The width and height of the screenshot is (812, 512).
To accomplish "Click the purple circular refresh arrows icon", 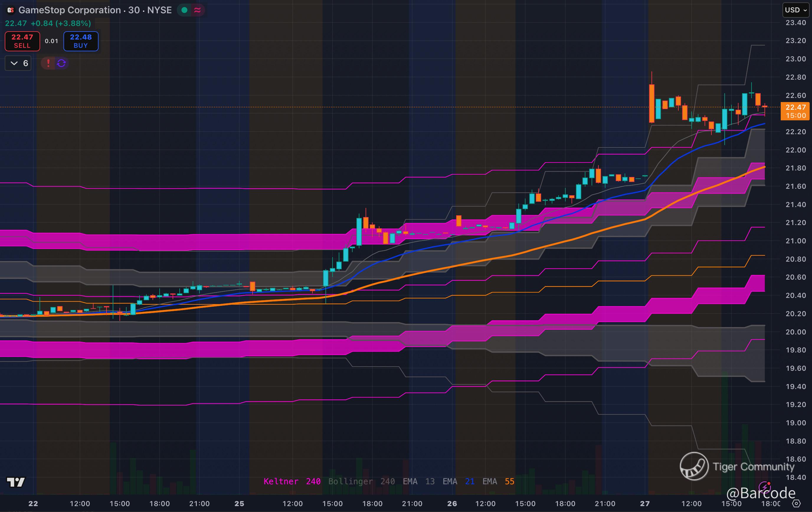I will pos(61,63).
